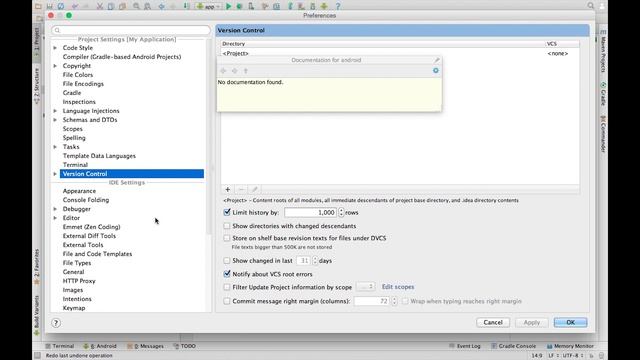
Task: Enable Show directories with changed descendants
Action: pos(227,226)
